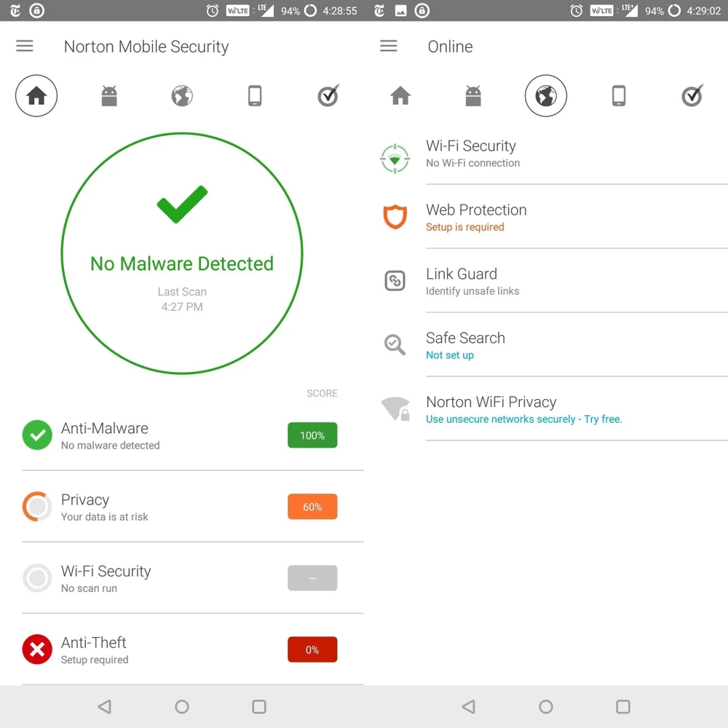Open the hamburger menu beside the Online title

pos(389,46)
